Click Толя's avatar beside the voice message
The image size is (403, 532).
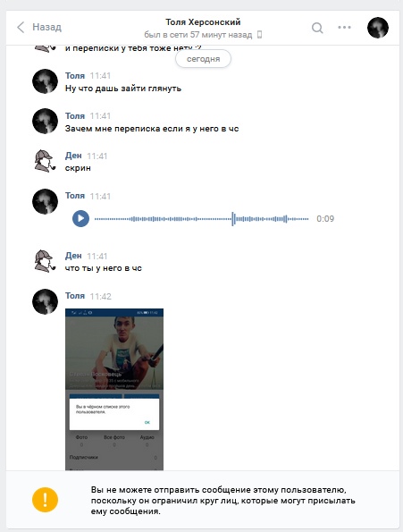click(x=45, y=201)
